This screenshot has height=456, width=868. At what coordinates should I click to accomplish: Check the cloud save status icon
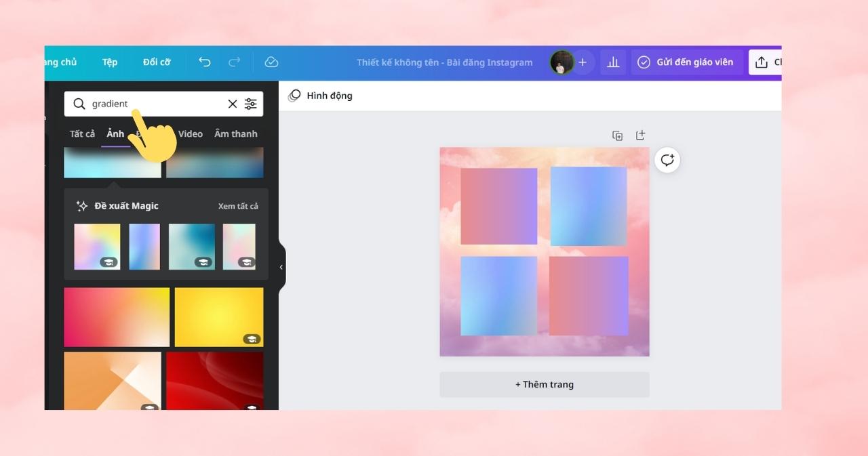pyautogui.click(x=271, y=62)
